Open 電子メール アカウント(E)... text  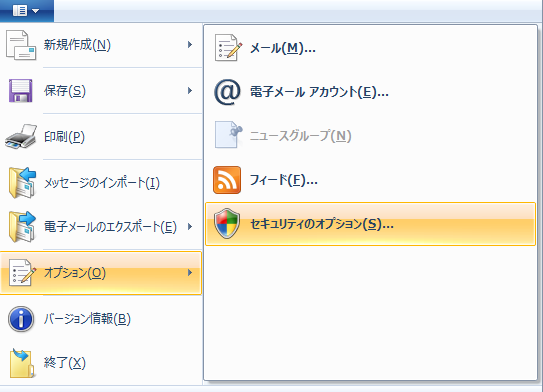click(319, 92)
